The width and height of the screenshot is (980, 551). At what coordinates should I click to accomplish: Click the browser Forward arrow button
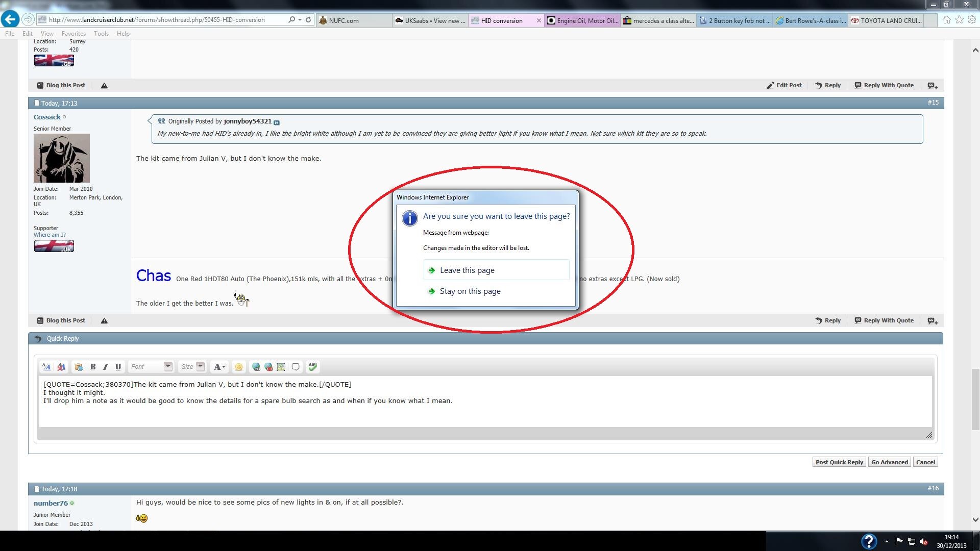click(28, 19)
